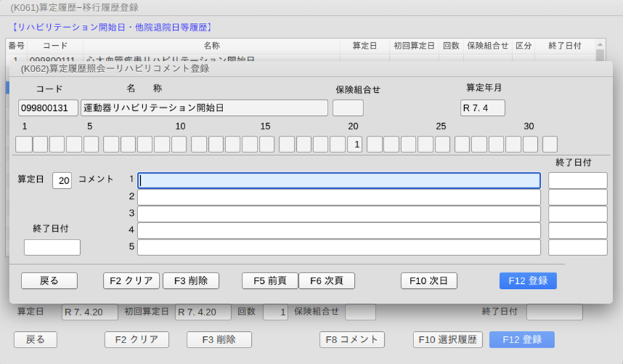
Task: Click the 名称 field 運動器リハビリテーション開始日
Action: [x=204, y=108]
